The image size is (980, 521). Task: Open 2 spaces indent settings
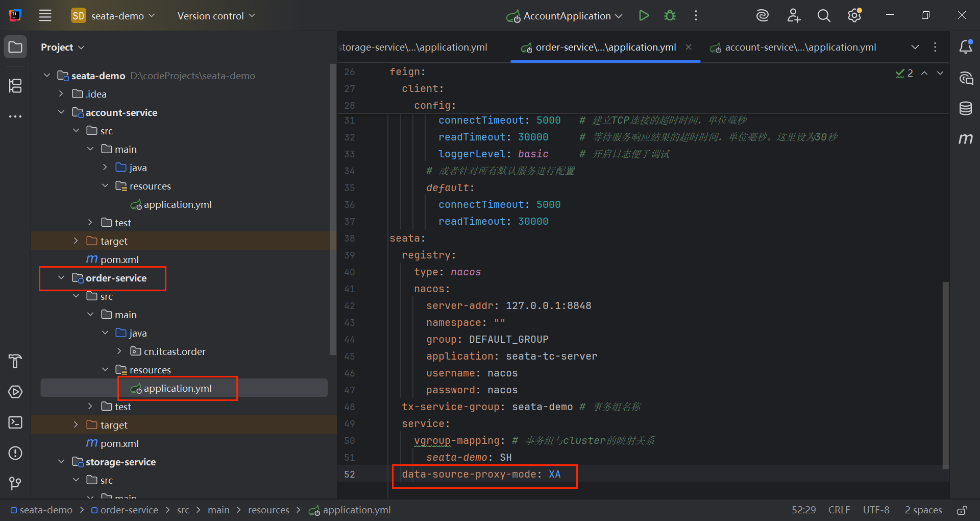[x=923, y=510]
